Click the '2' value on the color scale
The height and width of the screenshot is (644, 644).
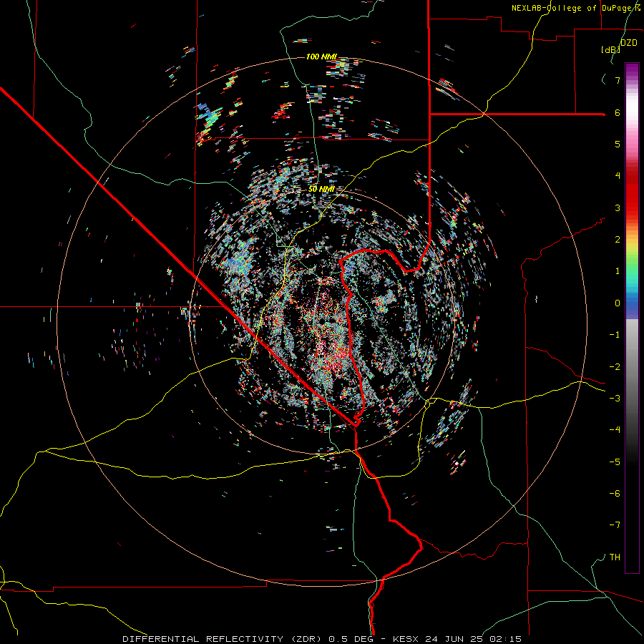[x=618, y=240]
